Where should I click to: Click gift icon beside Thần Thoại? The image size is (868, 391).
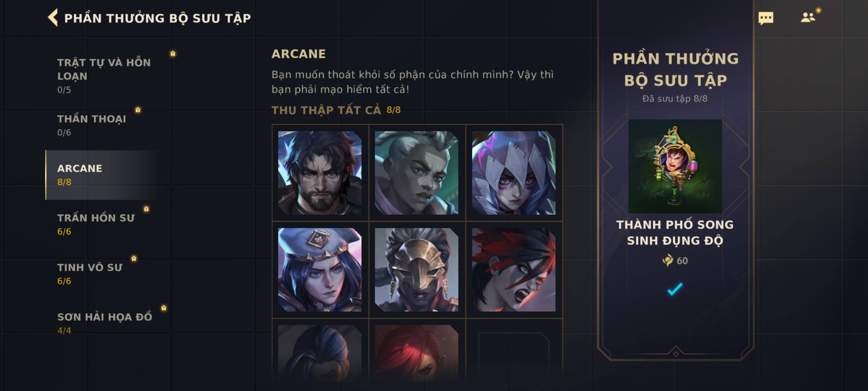pos(138,110)
